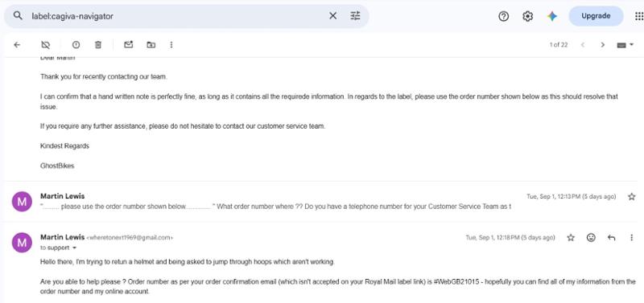Open the search options filter icon
Viewport: 644px width, 303px height.
pyautogui.click(x=355, y=16)
